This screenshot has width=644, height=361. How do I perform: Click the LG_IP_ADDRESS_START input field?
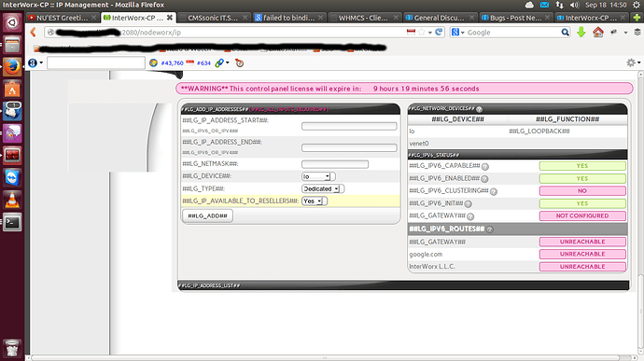click(349, 126)
